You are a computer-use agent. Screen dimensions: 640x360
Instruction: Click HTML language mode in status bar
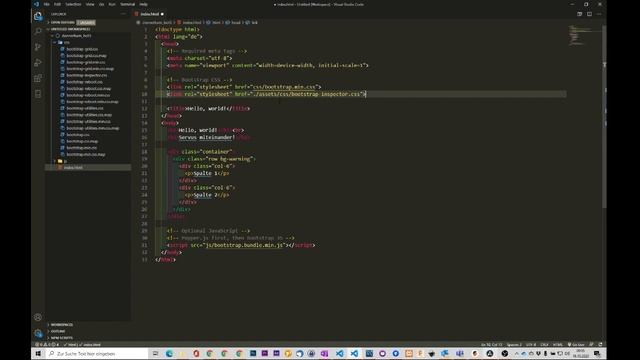point(557,344)
